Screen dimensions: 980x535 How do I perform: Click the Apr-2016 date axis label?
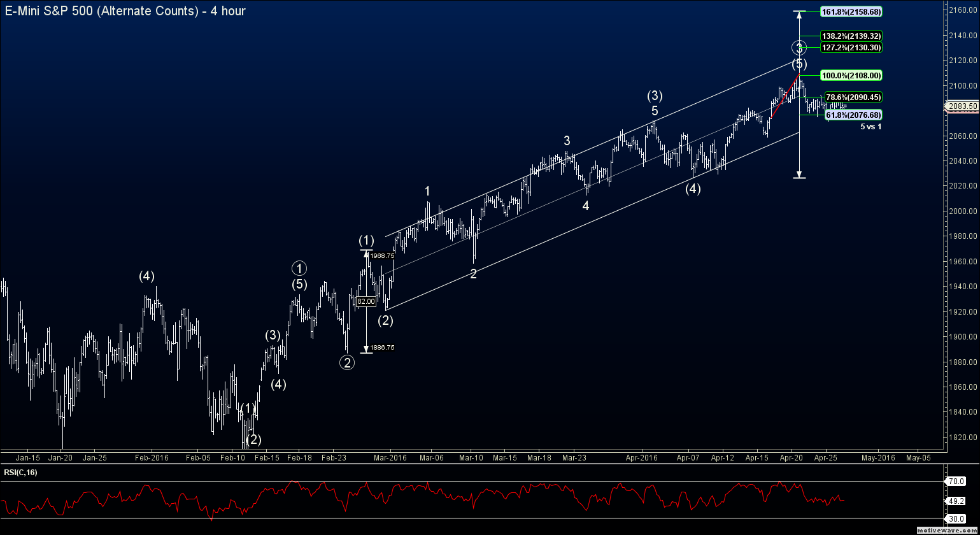pyautogui.click(x=641, y=457)
